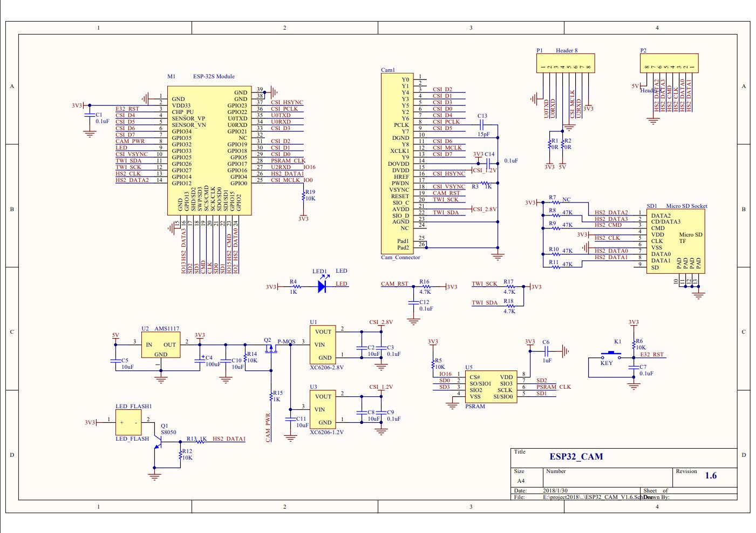The image size is (756, 533).
Task: Select the U1 XC6206-2.8V regulator block
Action: coord(322,345)
